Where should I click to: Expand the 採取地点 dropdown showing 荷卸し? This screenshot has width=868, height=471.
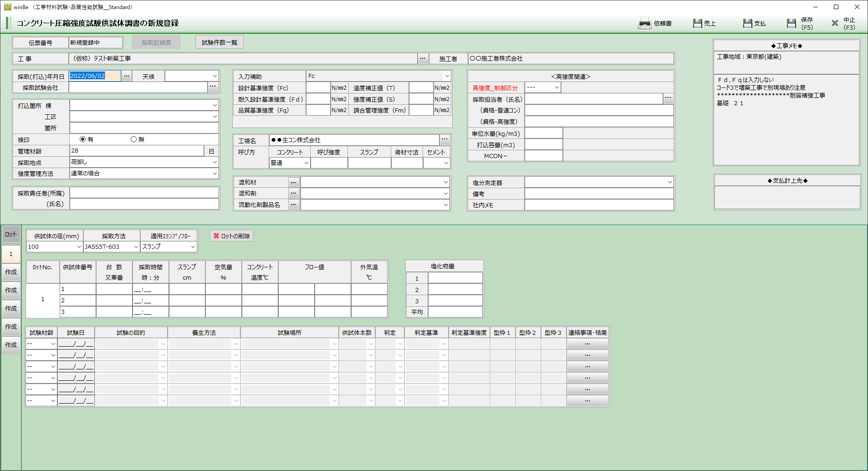tap(214, 162)
